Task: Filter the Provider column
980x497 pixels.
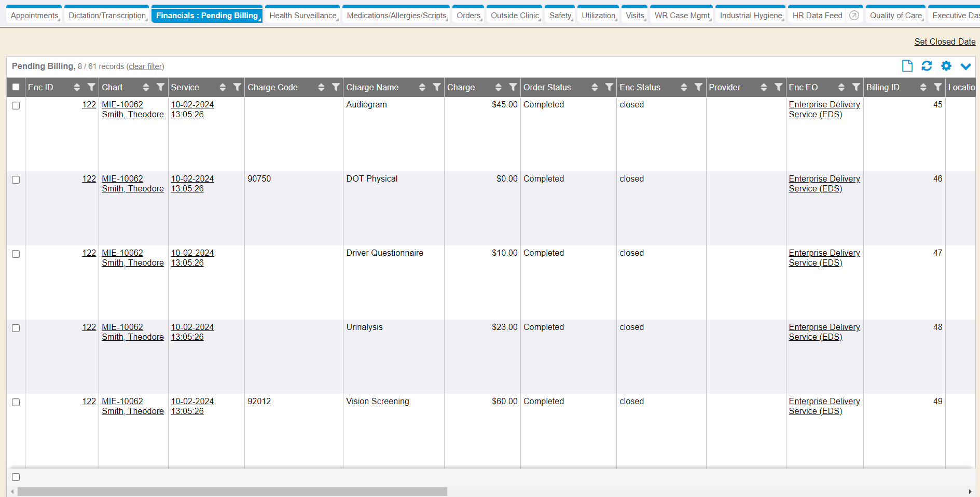Action: [778, 87]
